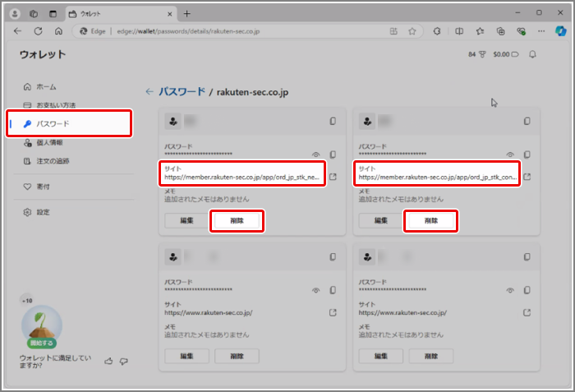Open the Copilot icon in toolbar
This screenshot has width=575, height=392.
(560, 31)
